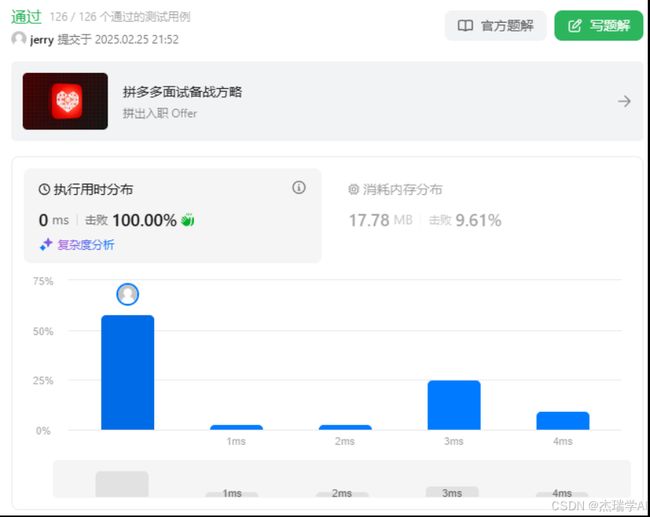The height and width of the screenshot is (517, 650).
Task: Click the info icon on 执行用时分布 card
Action: (x=299, y=187)
